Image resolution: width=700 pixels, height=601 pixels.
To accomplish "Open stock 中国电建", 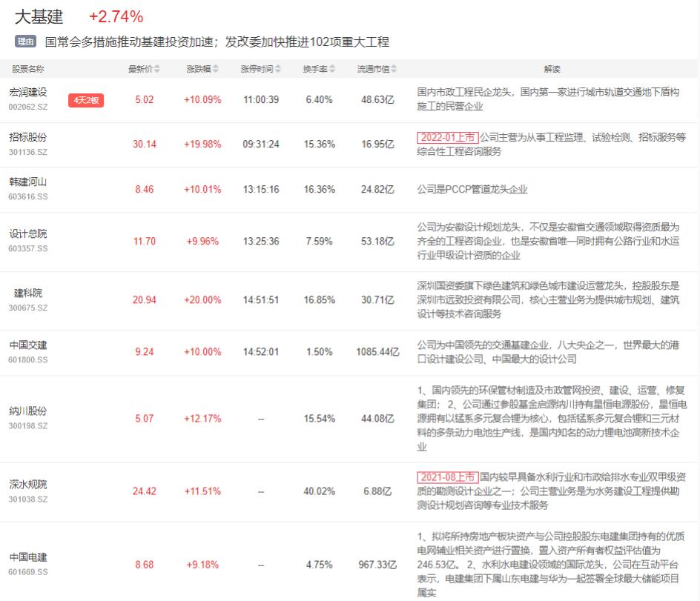I will pos(28,557).
